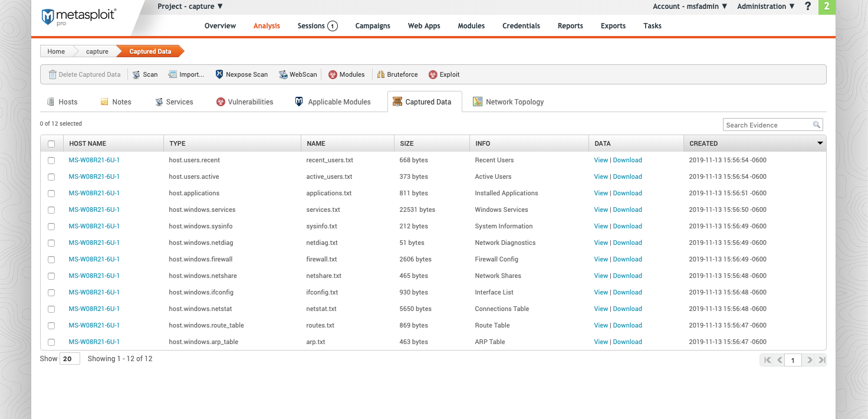Tick the checkbox for arp.txt row
The height and width of the screenshot is (419, 868).
click(51, 342)
